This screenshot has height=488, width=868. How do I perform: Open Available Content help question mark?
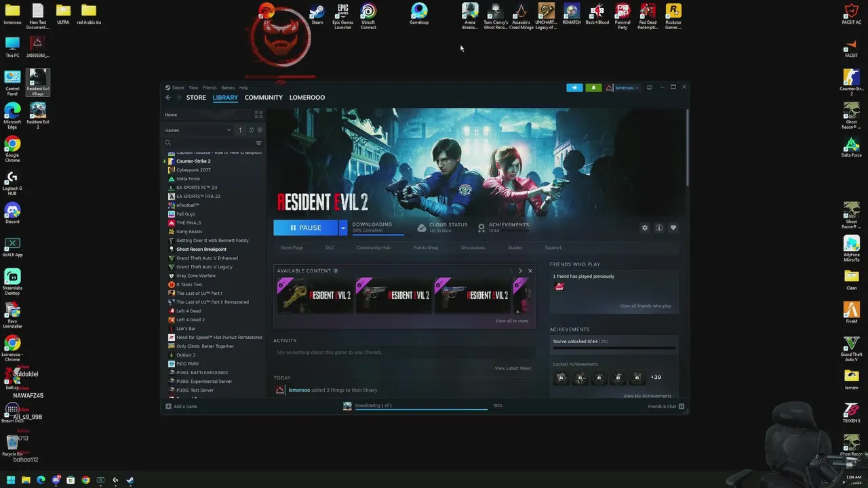click(x=336, y=270)
